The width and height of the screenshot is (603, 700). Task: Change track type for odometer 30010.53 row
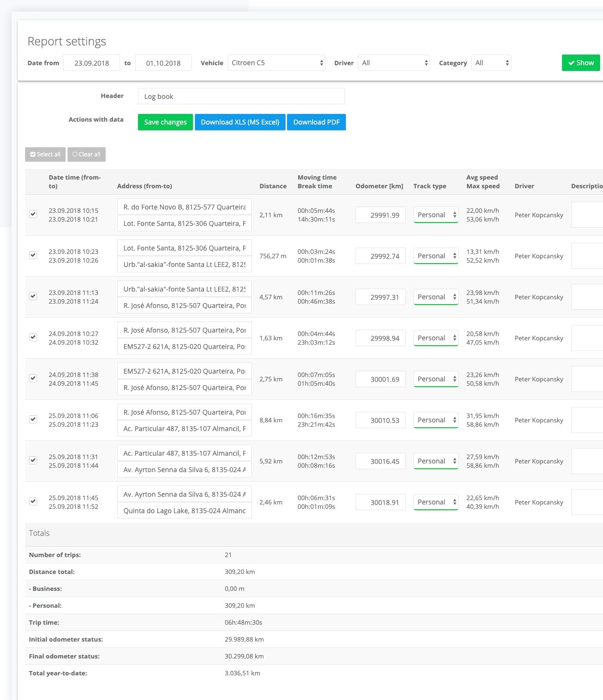pos(436,420)
